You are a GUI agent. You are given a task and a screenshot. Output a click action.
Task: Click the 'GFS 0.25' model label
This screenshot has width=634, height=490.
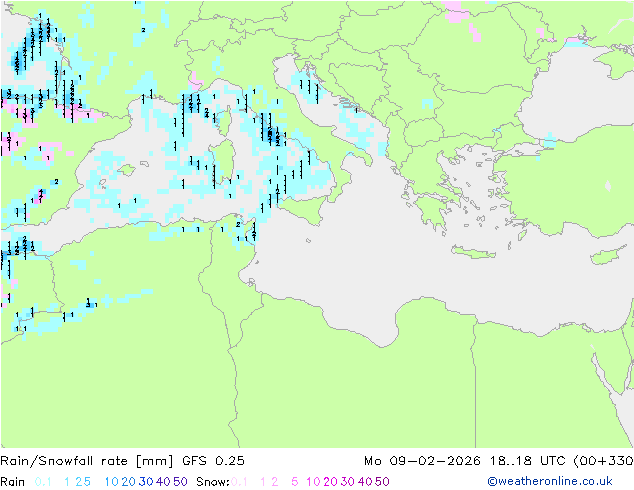(213, 461)
